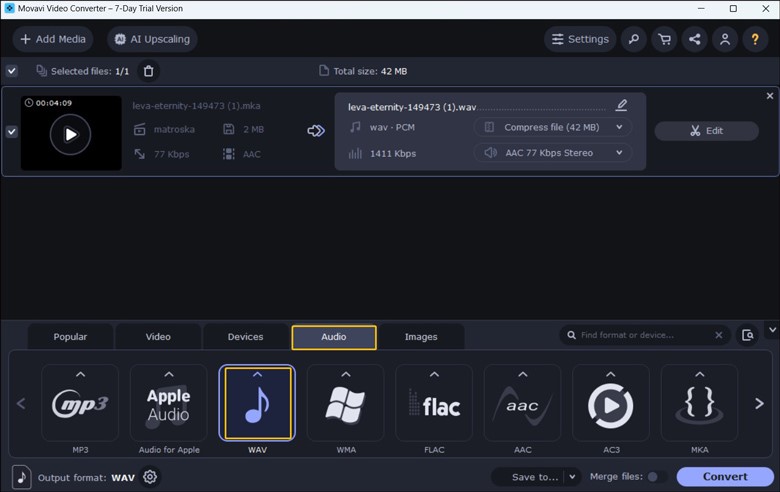The height and width of the screenshot is (492, 780).
Task: Click the output format music note icon
Action: 21,478
